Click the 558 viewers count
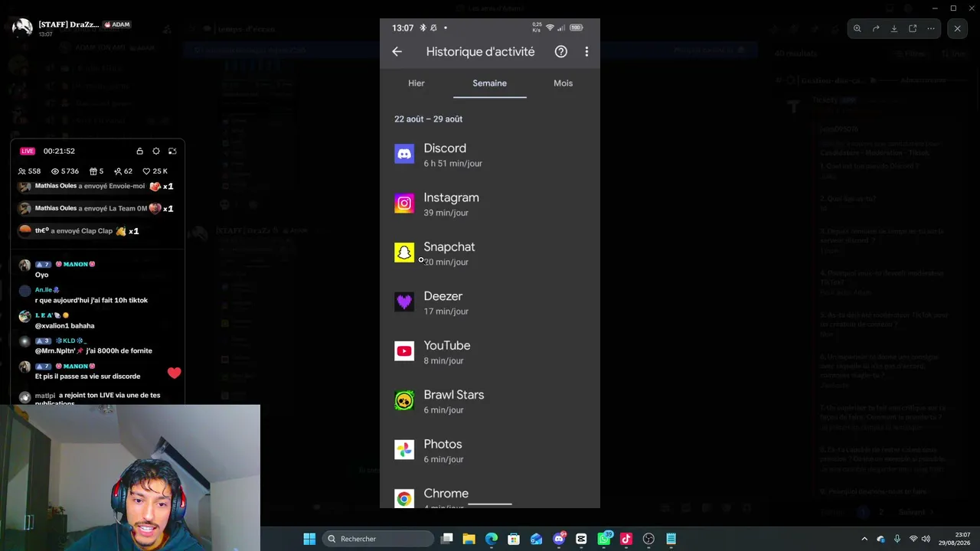 pos(29,171)
